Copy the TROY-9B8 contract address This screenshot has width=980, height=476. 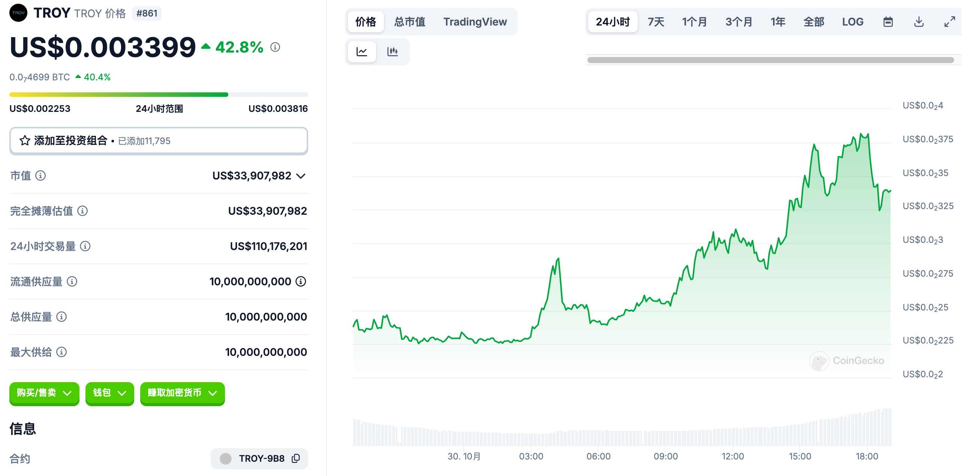pyautogui.click(x=295, y=458)
